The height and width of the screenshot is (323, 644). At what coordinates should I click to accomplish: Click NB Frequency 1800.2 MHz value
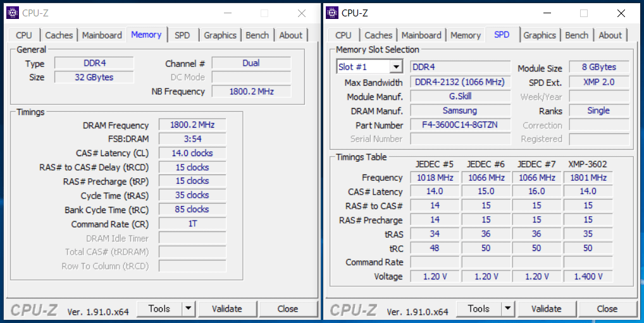click(x=251, y=91)
